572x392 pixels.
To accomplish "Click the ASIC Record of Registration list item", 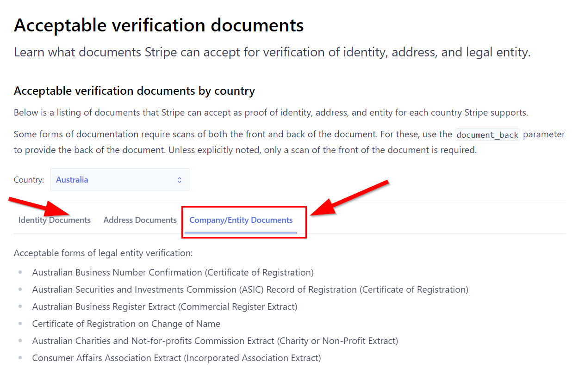I will pos(250,289).
